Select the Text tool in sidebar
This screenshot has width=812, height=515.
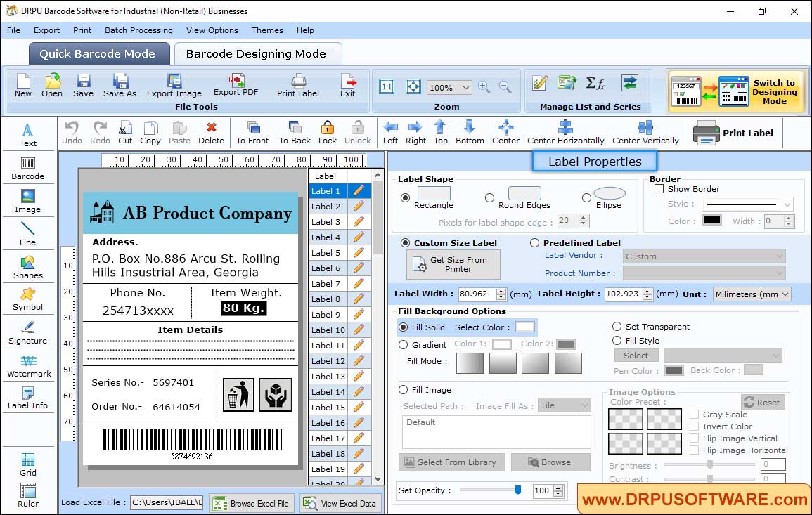28,135
